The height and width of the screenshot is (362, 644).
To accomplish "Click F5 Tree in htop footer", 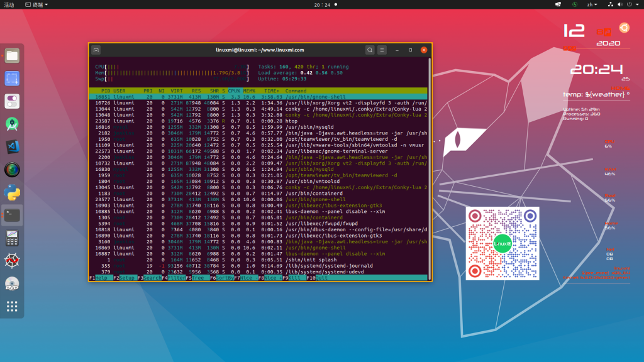I will (x=197, y=278).
